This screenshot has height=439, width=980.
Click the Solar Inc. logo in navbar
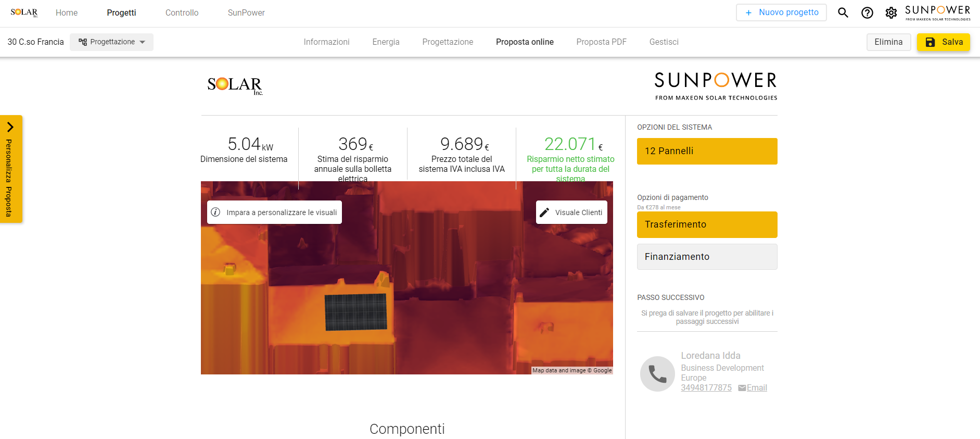(x=24, y=12)
